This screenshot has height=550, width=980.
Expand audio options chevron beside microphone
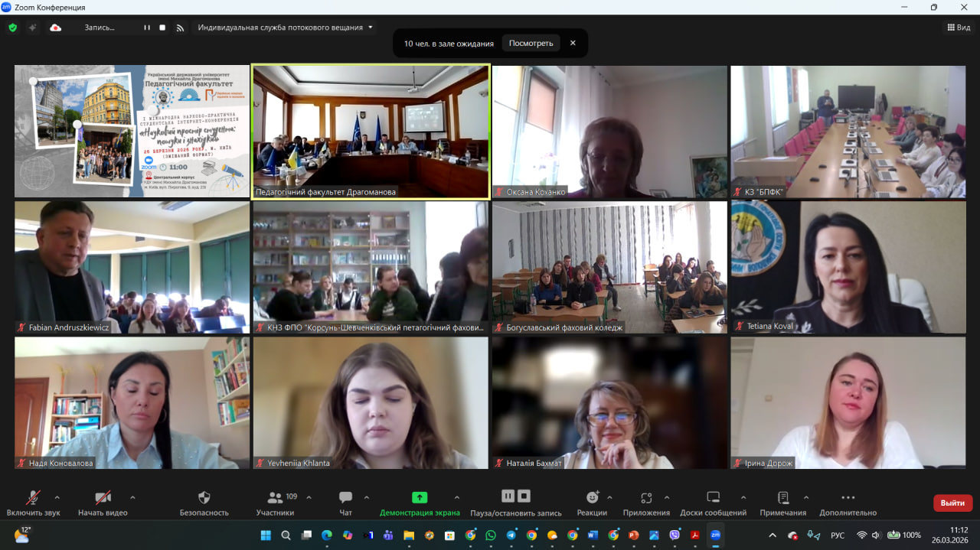(57, 497)
